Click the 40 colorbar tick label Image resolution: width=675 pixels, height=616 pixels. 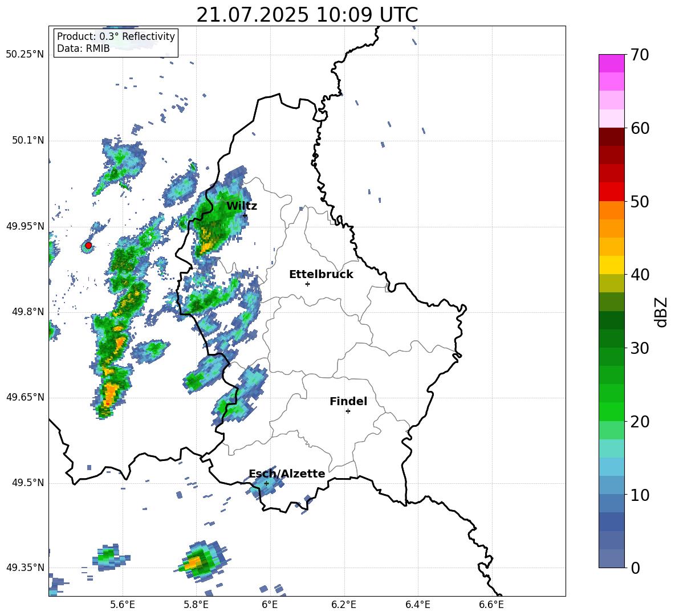640,275
